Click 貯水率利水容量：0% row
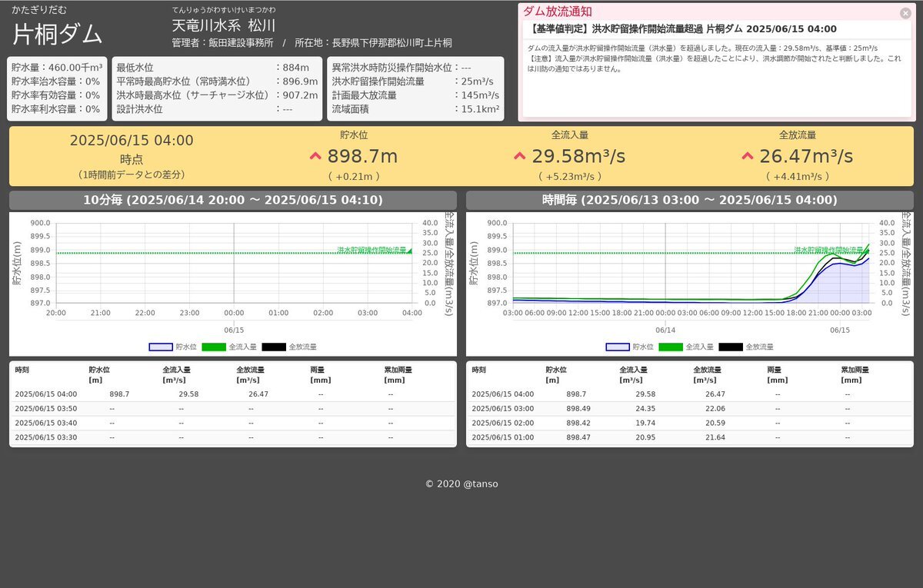 pos(56,109)
